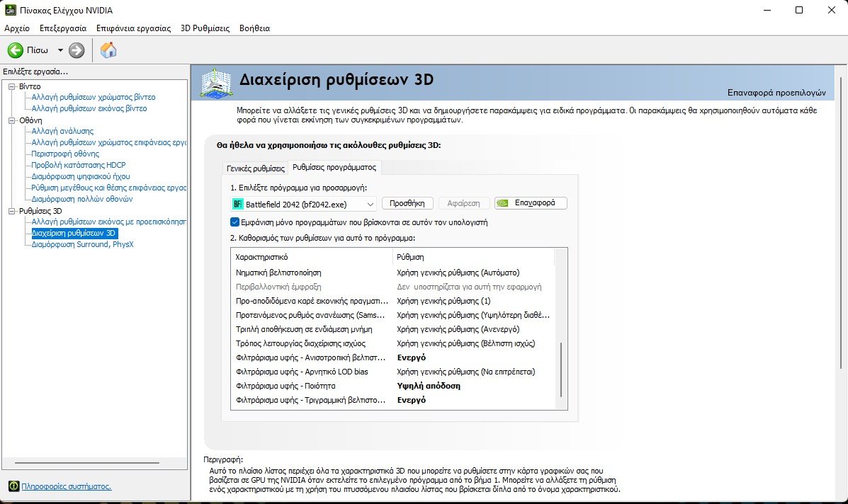Collapse the Οθόνη tree node

[11, 120]
